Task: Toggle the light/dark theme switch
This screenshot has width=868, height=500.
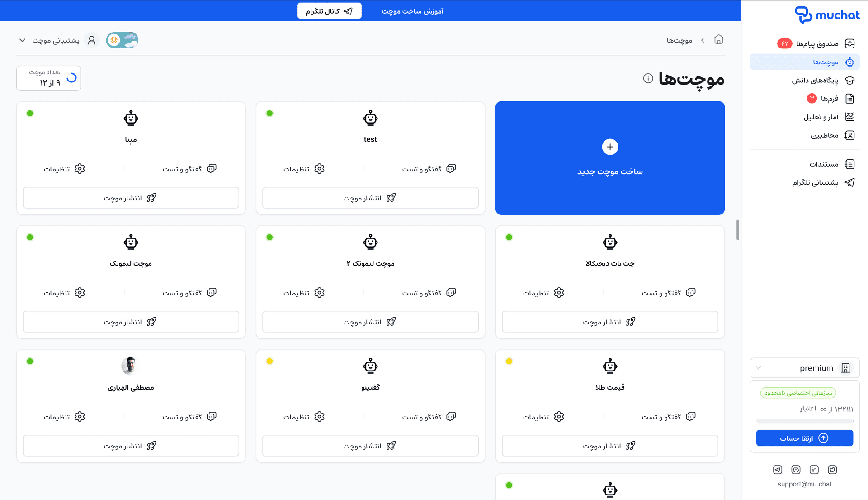Action: click(122, 40)
